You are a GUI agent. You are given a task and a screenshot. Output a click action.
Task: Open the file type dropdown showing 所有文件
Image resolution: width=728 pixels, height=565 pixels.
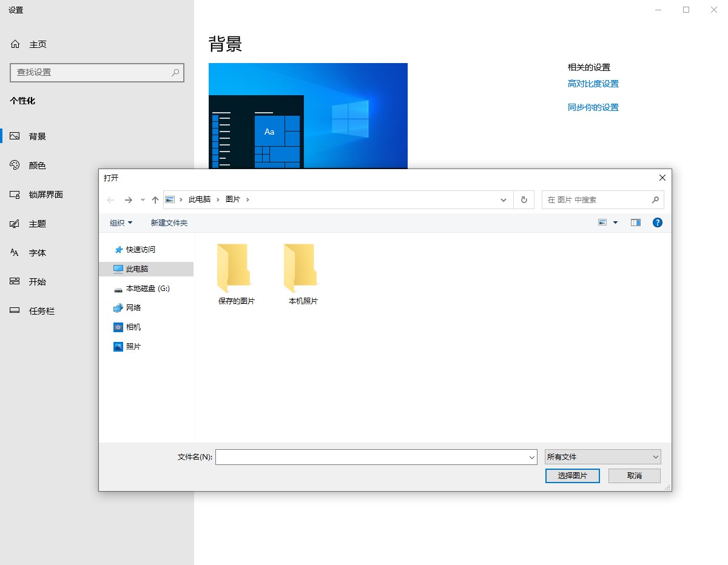coord(602,456)
